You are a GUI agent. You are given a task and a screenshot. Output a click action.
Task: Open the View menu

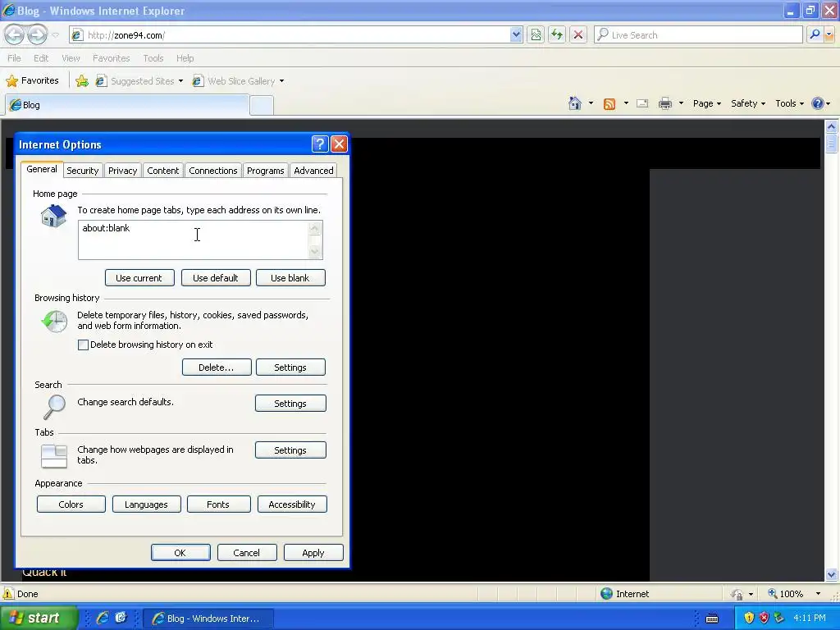(x=71, y=58)
